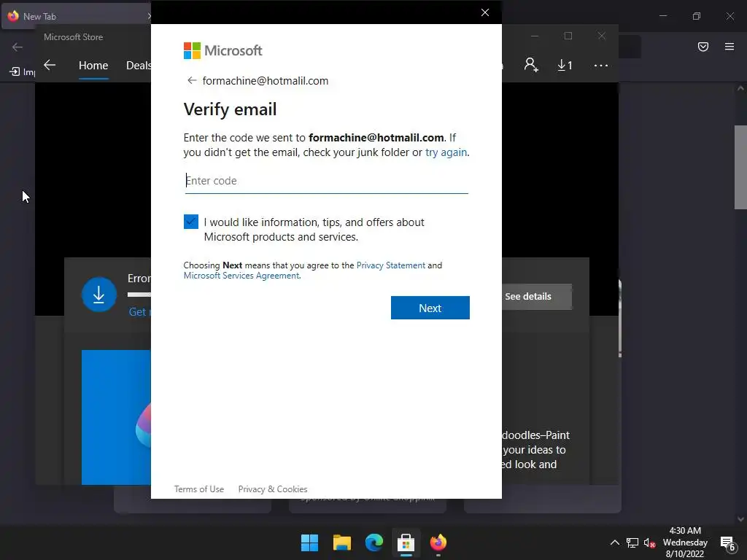Open Microsoft Edge from taskbar
Image resolution: width=747 pixels, height=560 pixels.
click(374, 542)
